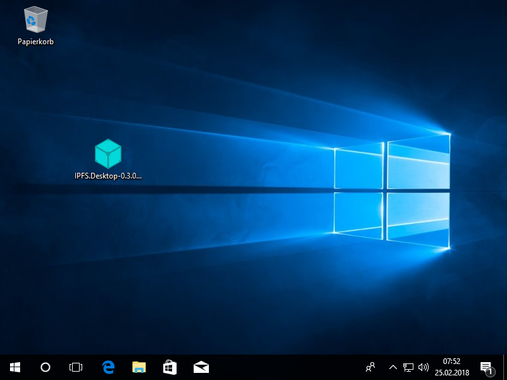The height and width of the screenshot is (380, 507).
Task: Open Microsoft Store from the taskbar
Action: coord(170,367)
